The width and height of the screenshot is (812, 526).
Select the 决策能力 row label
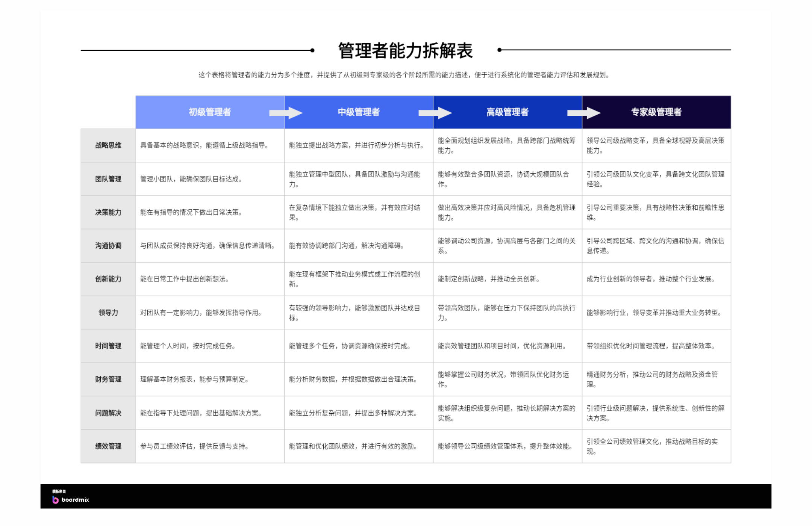108,212
